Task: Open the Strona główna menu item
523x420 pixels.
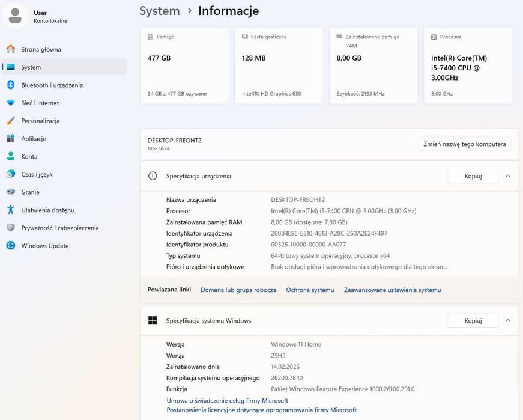Action: pyautogui.click(x=41, y=49)
